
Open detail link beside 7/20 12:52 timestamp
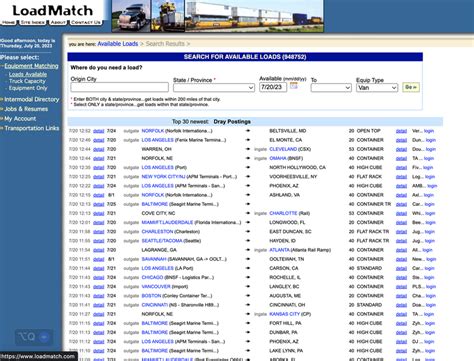[98, 131]
